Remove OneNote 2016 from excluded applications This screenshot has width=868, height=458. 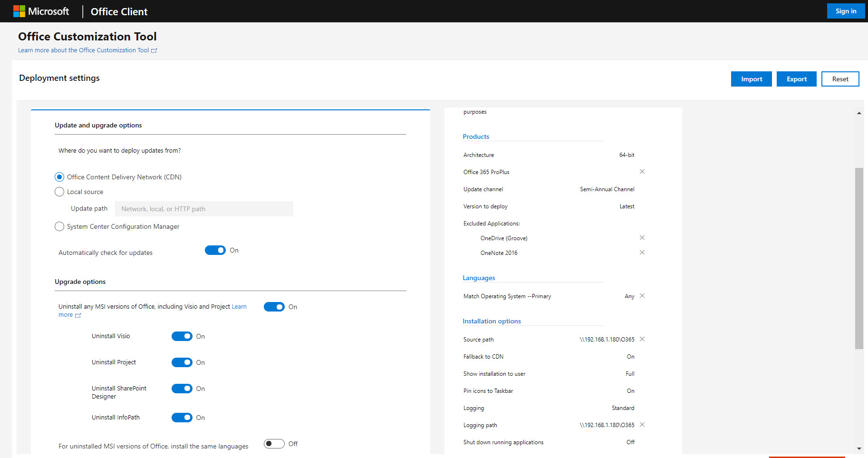coord(642,253)
